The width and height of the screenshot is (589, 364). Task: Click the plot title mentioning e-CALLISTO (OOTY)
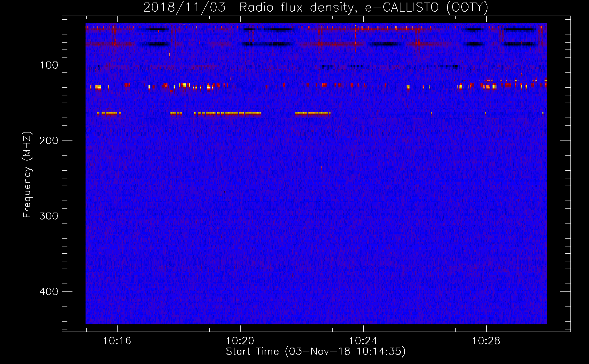316,7
